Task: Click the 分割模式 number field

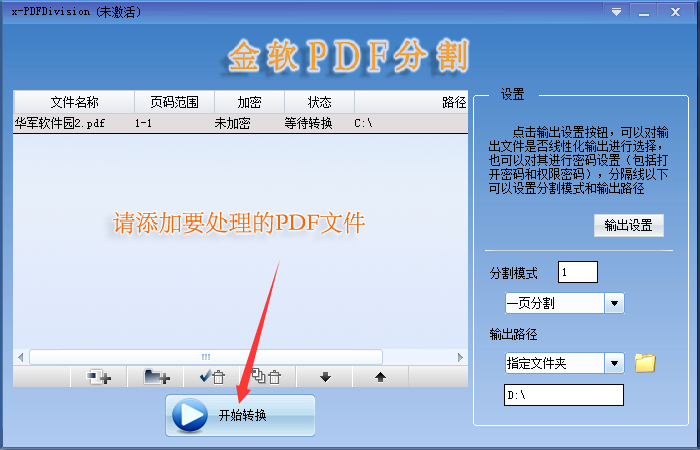Action: 578,272
